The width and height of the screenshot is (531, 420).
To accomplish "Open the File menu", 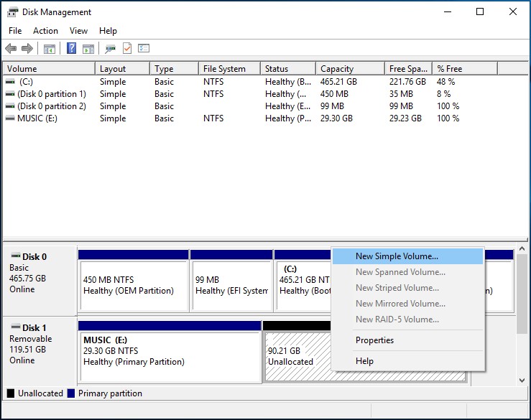I will 15,31.
